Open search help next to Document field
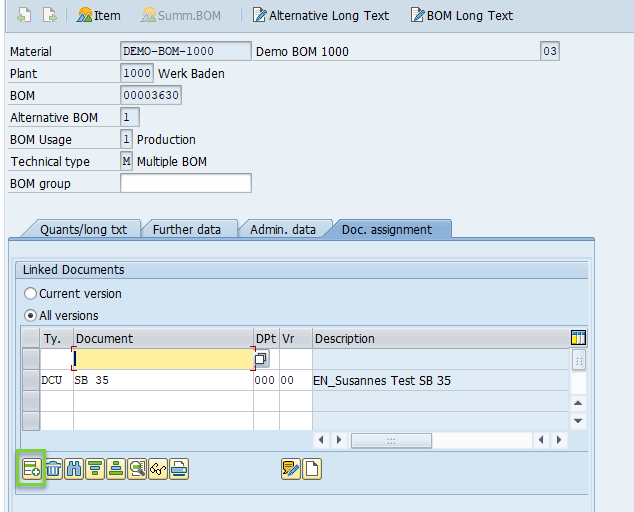 [x=261, y=359]
